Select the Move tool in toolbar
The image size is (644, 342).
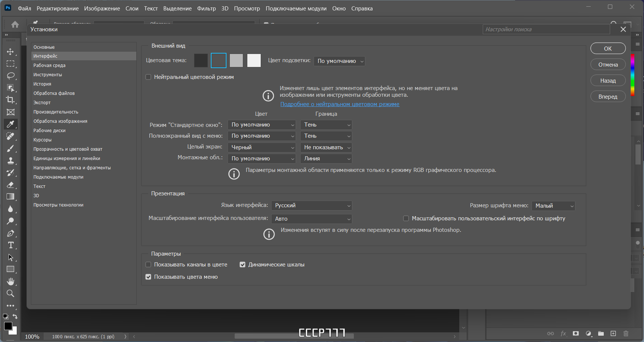[x=10, y=52]
